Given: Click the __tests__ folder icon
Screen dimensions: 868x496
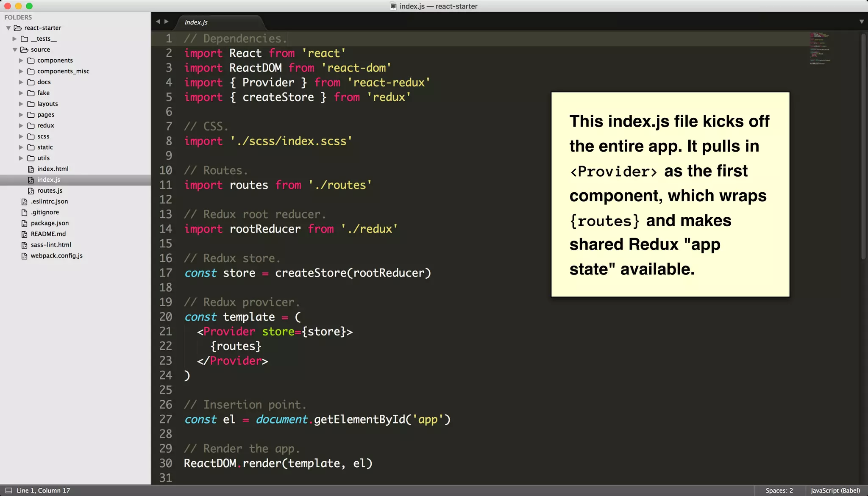Looking at the screenshot, I should pos(25,39).
